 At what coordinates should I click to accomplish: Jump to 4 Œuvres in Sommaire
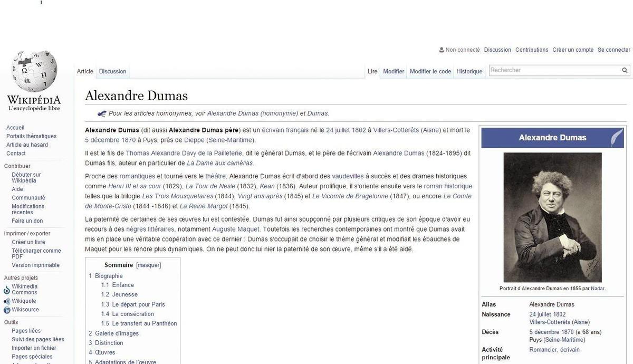(x=102, y=352)
